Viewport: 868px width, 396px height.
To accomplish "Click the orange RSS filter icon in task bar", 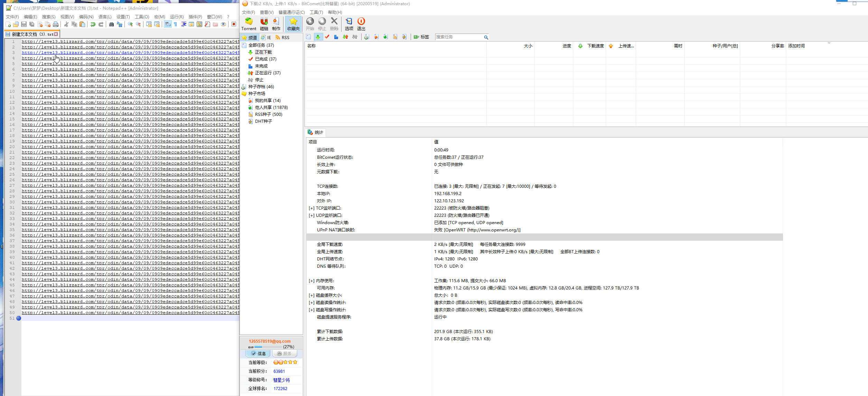I will tap(395, 37).
